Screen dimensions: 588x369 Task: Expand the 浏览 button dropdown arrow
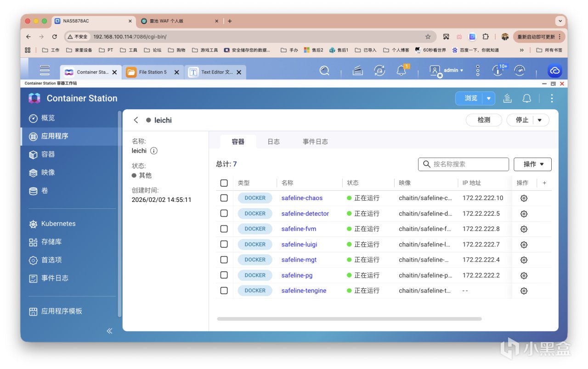(x=489, y=98)
